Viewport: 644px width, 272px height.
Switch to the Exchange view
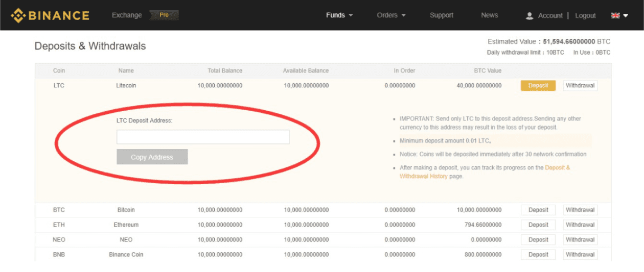click(126, 15)
